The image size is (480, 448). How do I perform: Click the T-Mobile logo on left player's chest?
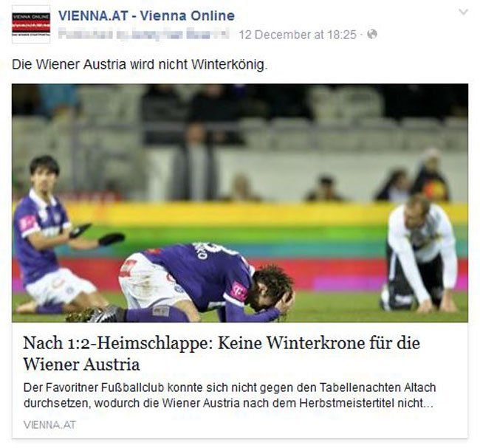point(27,222)
